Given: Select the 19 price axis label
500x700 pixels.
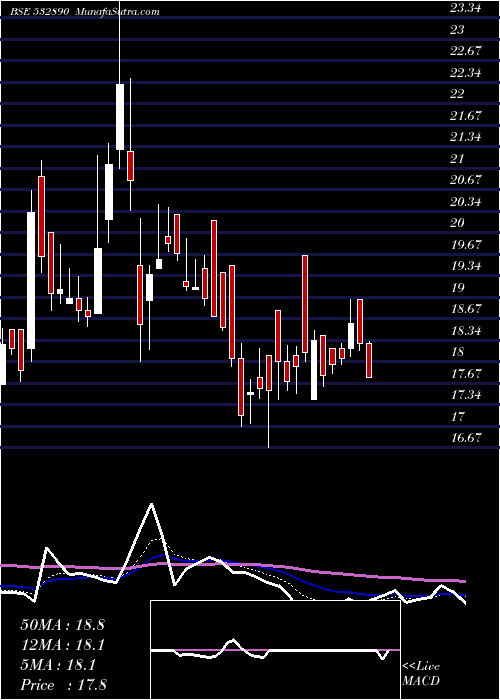Looking at the screenshot, I should coord(458,288).
